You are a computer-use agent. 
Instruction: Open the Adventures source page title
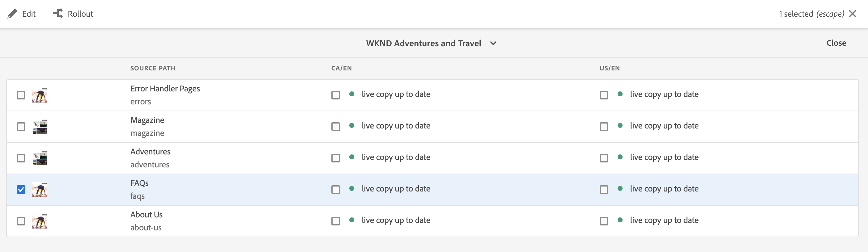(150, 152)
